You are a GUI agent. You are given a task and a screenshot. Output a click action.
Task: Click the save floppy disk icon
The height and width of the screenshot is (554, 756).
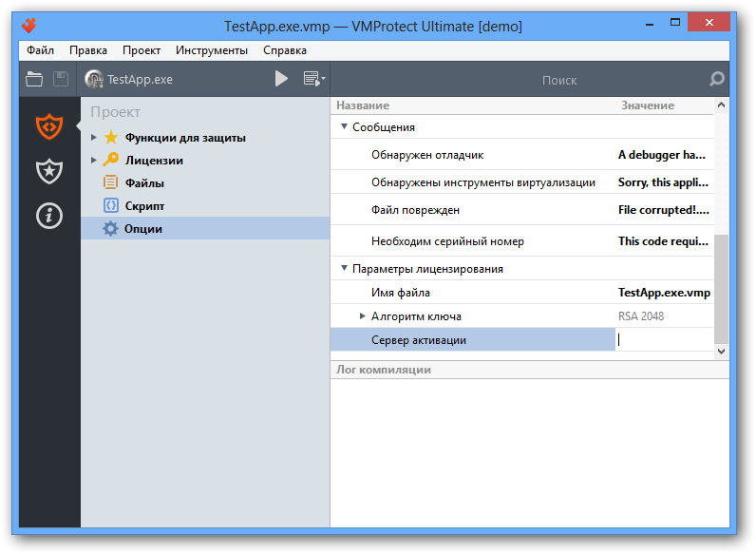click(x=61, y=79)
